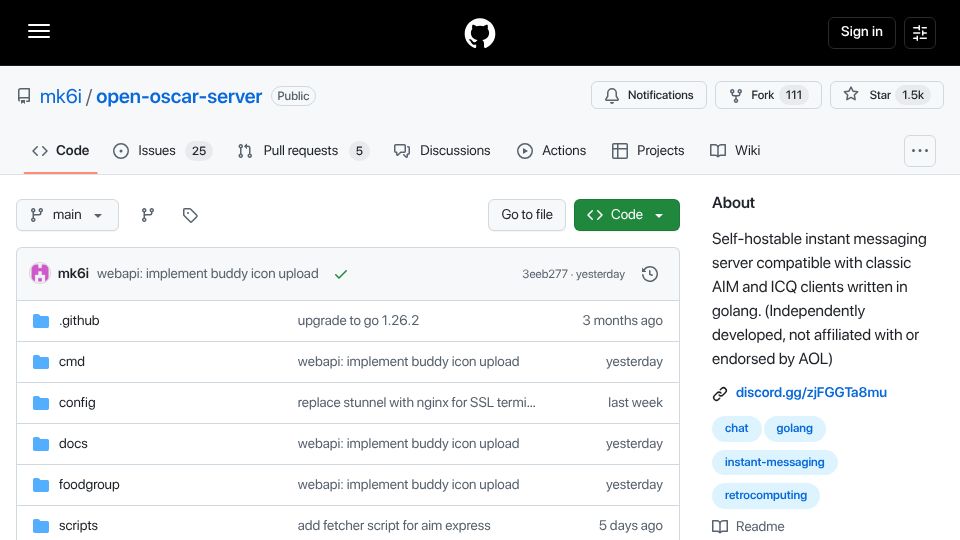Open the Readme link
This screenshot has width=960, height=540.
point(748,527)
